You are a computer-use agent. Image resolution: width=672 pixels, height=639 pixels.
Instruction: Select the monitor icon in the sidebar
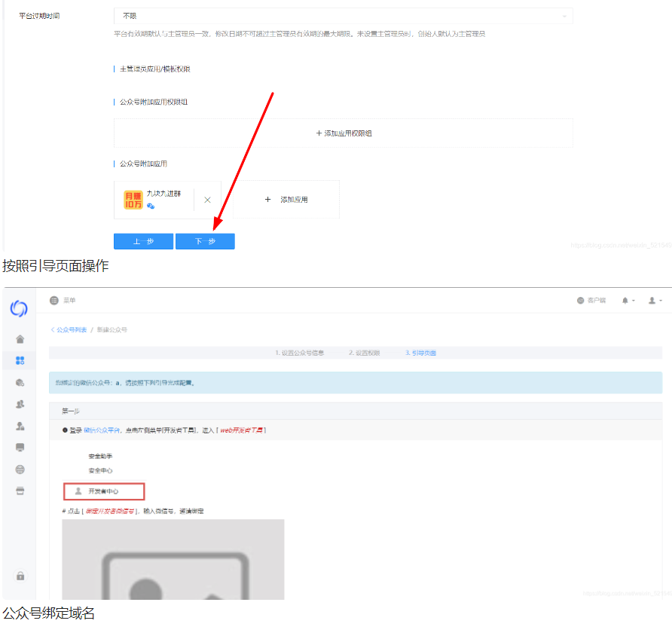pyautogui.click(x=20, y=446)
